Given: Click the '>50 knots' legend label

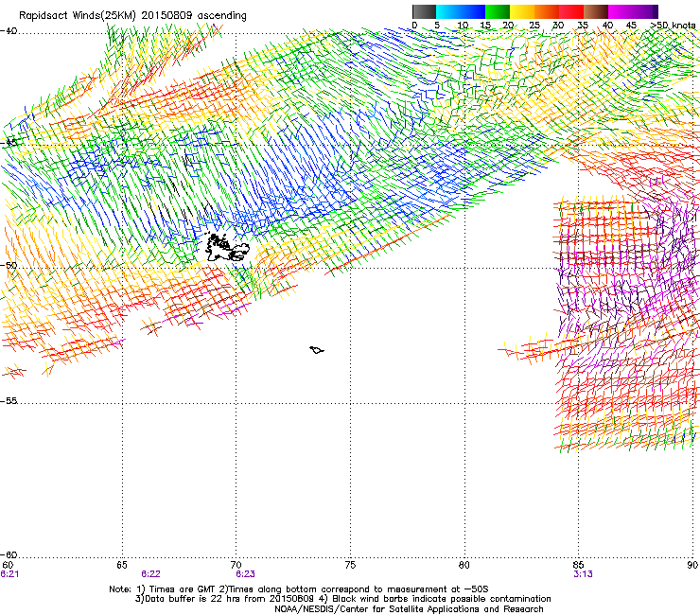Looking at the screenshot, I should pyautogui.click(x=674, y=26).
